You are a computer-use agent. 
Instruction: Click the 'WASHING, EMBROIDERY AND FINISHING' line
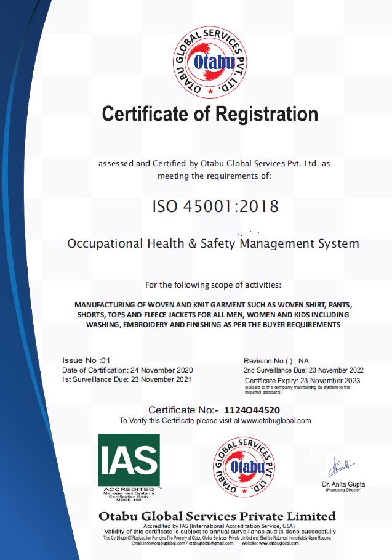pos(213,325)
